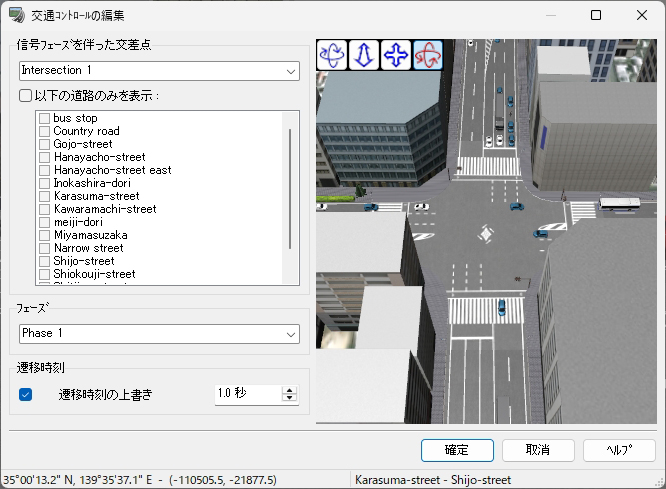Image resolution: width=666 pixels, height=489 pixels.
Task: Open help with the ﾍﾙﾌﾟ button
Action: (x=618, y=449)
